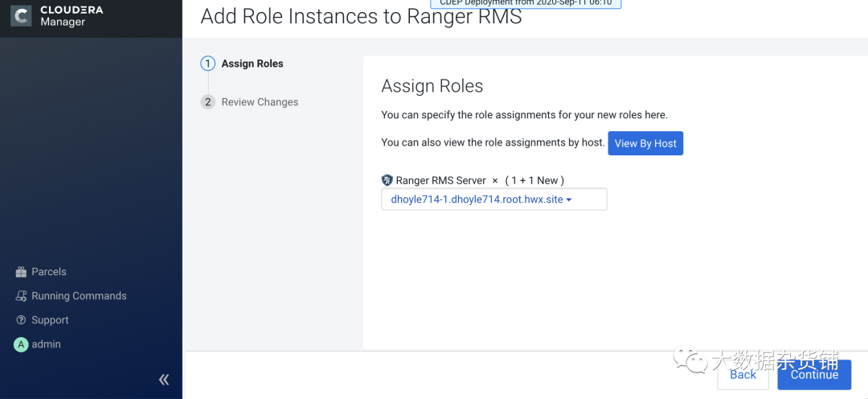Viewport: 868px width, 399px height.
Task: Click the Running Commands icon in sidebar
Action: pyautogui.click(x=22, y=296)
